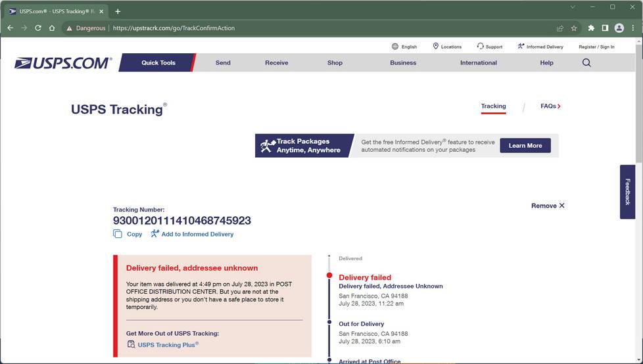
Task: Click the tracking number 9300120111410468745923
Action: point(181,221)
